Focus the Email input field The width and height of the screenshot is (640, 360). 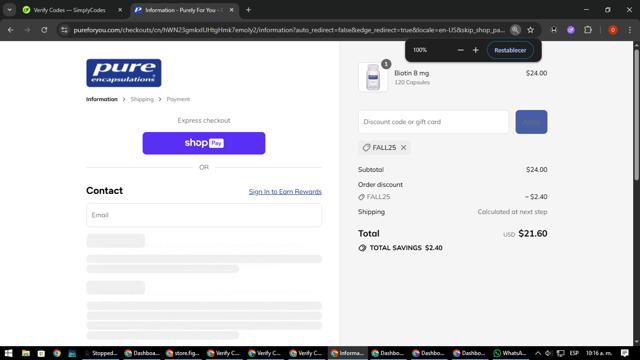coord(204,215)
